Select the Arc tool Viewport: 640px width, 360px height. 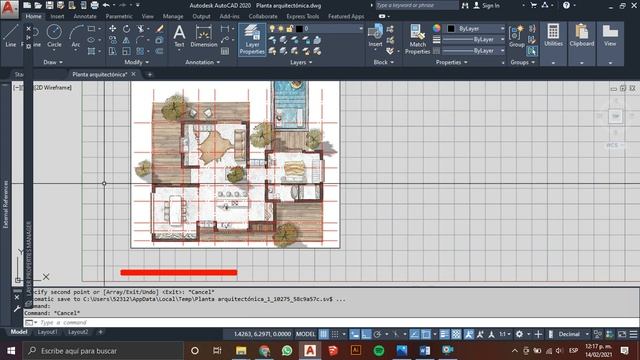click(76, 36)
